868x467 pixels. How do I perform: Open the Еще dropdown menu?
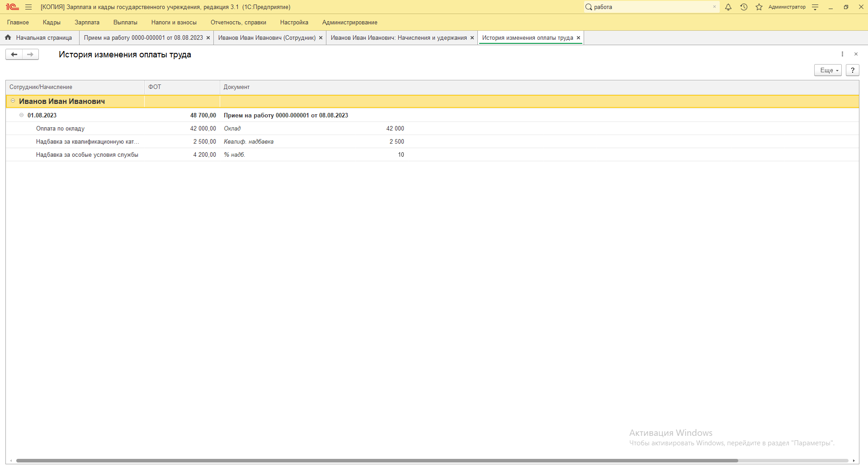pyautogui.click(x=828, y=70)
